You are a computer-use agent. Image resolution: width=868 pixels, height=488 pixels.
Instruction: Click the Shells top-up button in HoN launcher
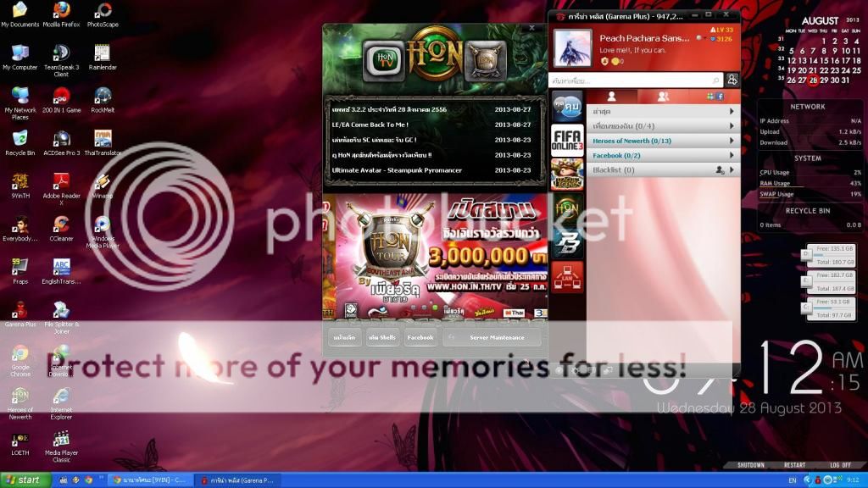382,337
